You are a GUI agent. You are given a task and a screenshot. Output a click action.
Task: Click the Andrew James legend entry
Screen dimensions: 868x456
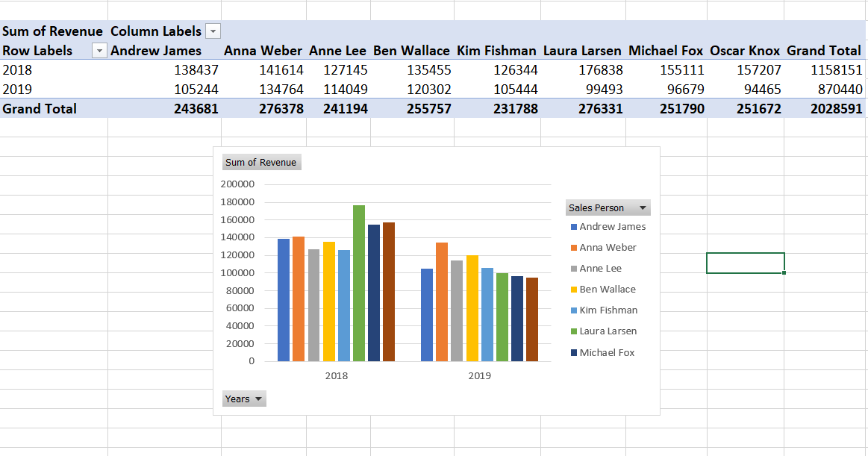608,226
